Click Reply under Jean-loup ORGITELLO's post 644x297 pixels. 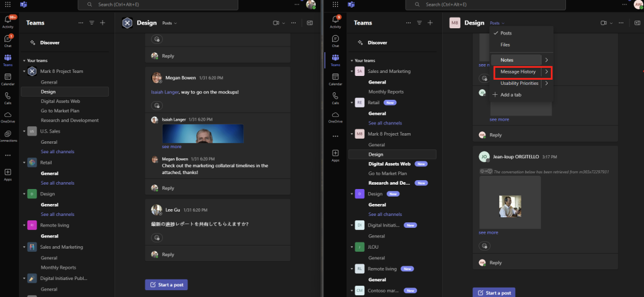496,262
